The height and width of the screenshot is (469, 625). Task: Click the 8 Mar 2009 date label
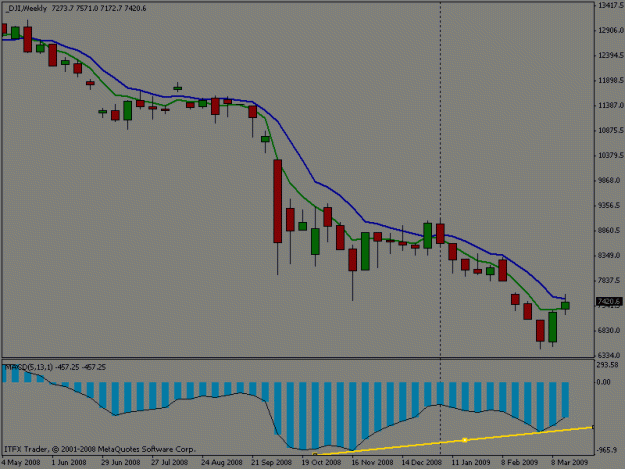click(x=570, y=462)
